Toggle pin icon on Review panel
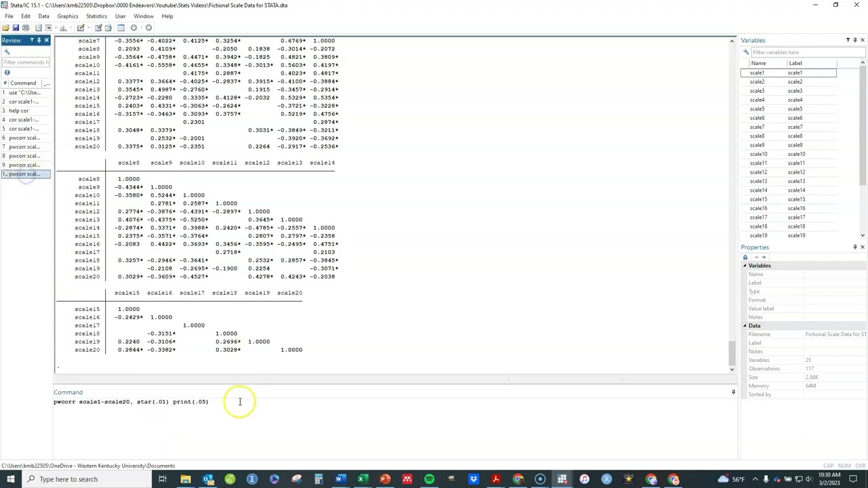The image size is (868, 488). point(39,41)
